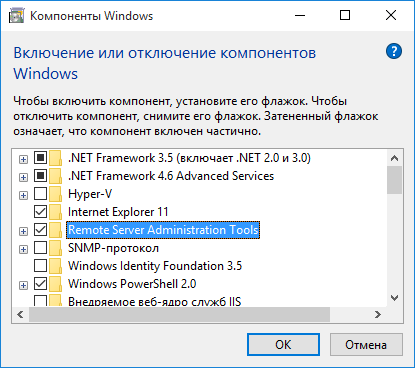Click the Hyper-V folder icon
This screenshot has width=415, height=368.
56,194
